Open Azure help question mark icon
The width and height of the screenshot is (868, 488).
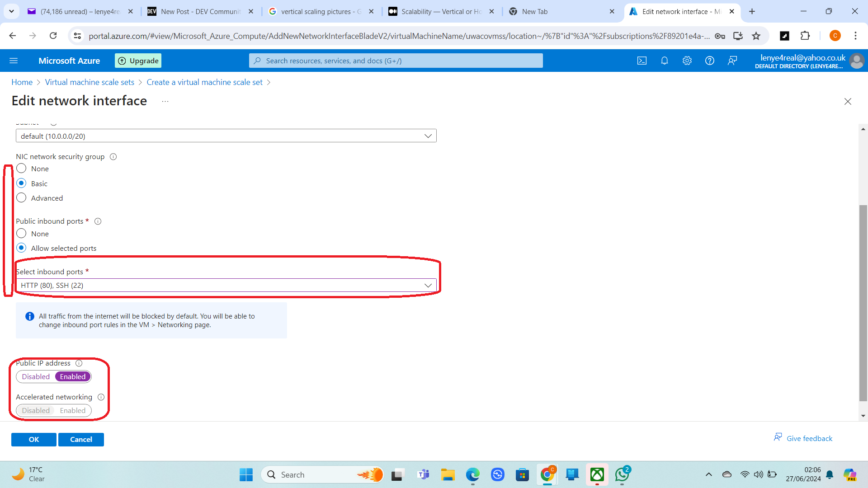[x=709, y=61]
